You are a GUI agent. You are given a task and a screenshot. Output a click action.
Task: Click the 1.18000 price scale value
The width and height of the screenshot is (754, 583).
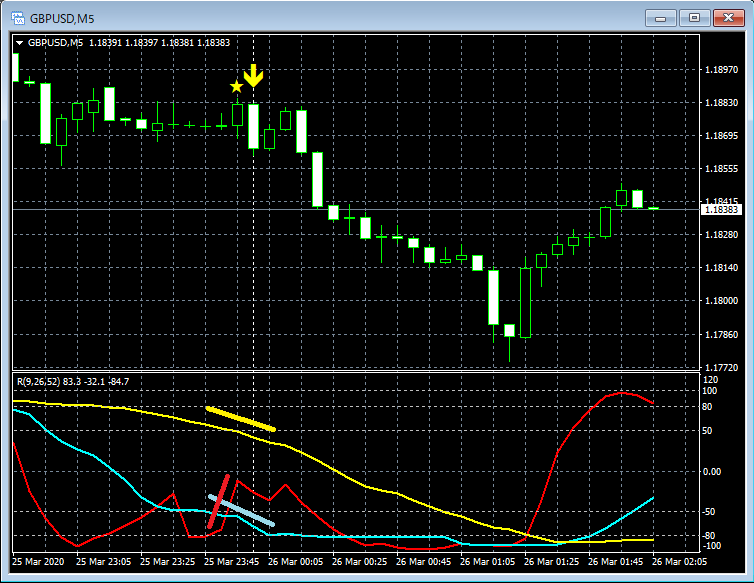721,301
